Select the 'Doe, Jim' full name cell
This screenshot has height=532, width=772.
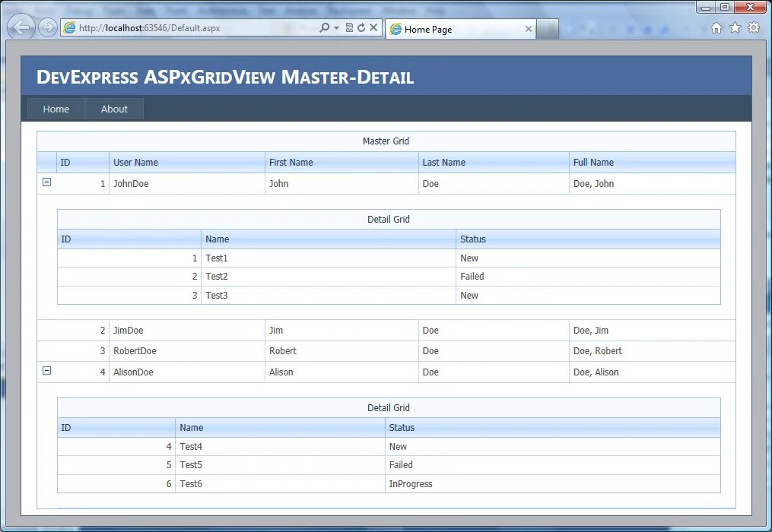click(653, 331)
